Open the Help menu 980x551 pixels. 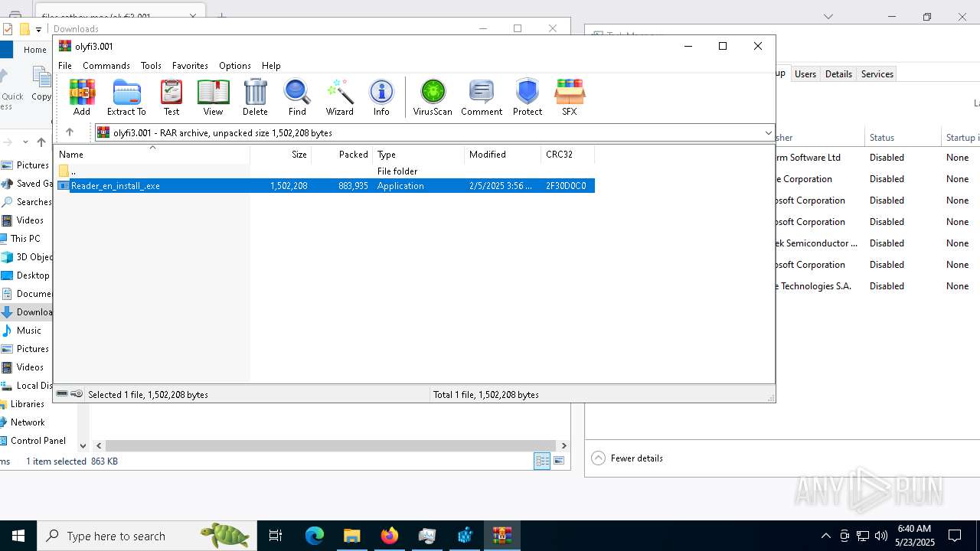pyautogui.click(x=271, y=66)
